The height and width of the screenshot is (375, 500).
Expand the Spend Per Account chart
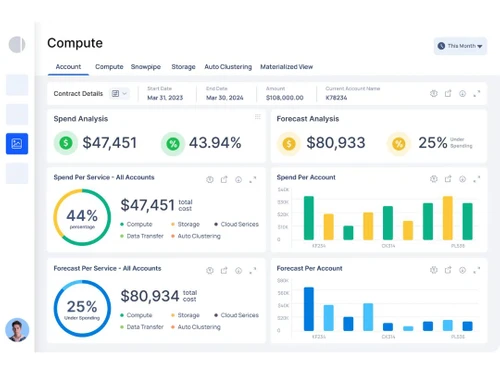[477, 179]
